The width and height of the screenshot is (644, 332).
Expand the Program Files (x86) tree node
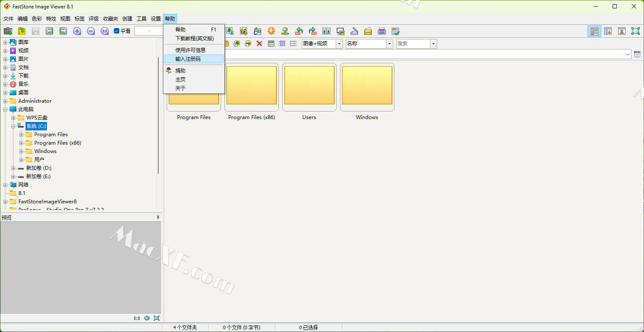(x=21, y=143)
